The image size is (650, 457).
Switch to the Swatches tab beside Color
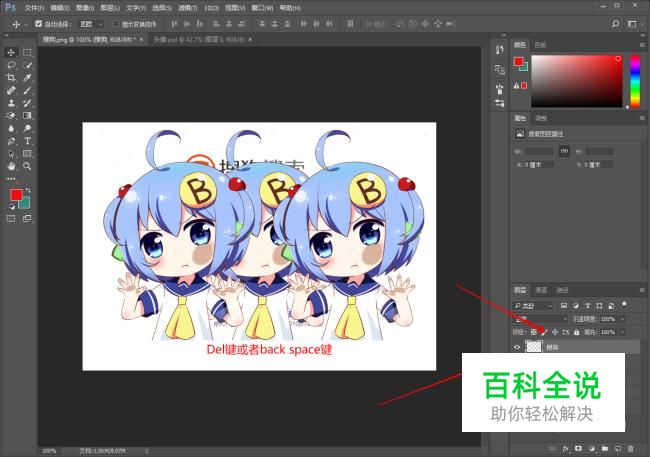coord(540,45)
